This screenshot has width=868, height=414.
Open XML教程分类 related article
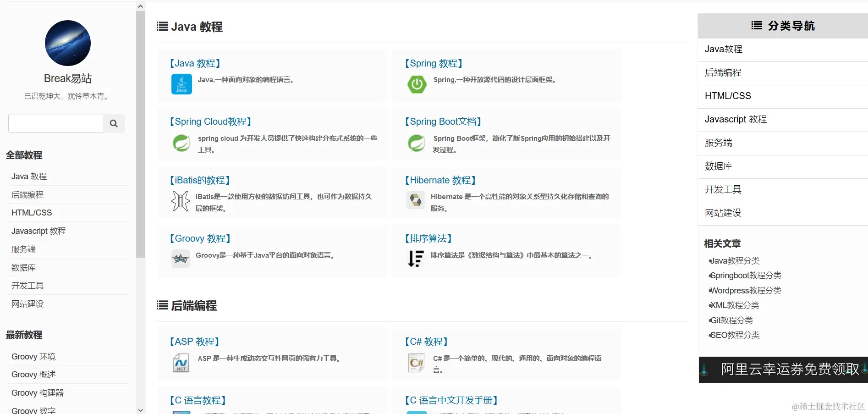(734, 305)
